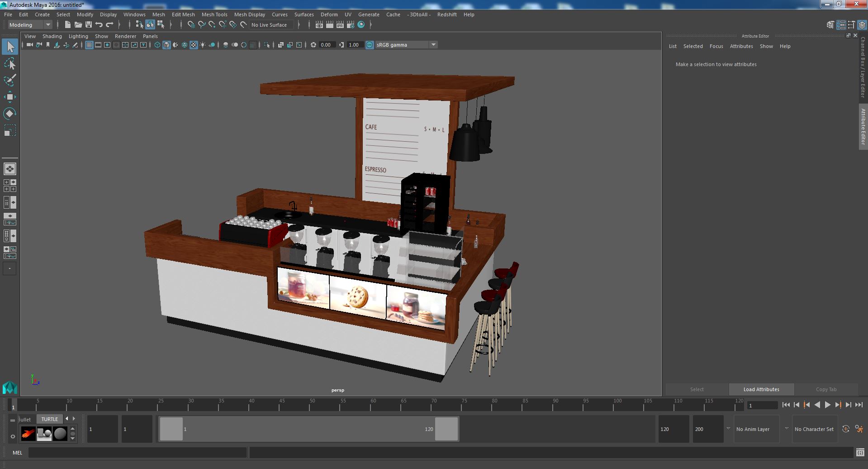Toggle use all lights in viewport
Image resolution: width=868 pixels, height=469 pixels.
click(203, 45)
